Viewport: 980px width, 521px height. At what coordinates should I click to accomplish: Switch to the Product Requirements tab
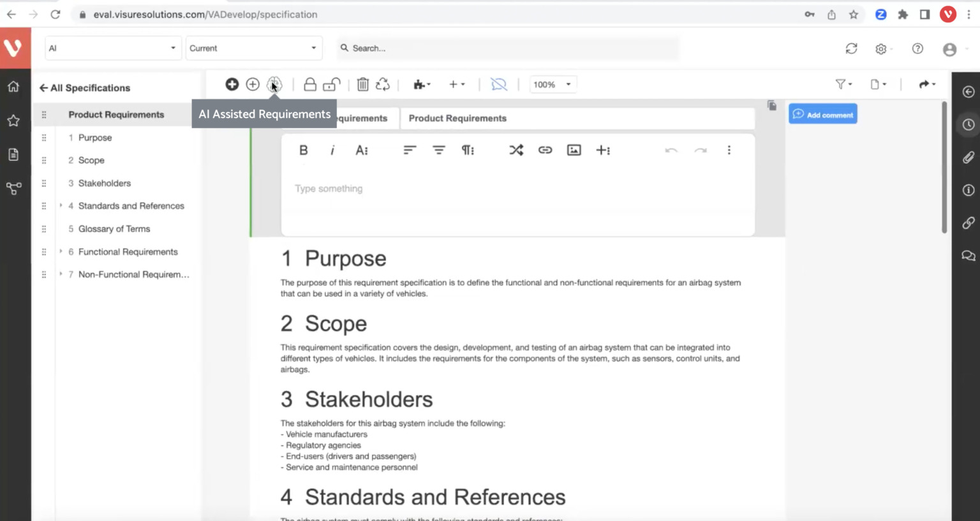tap(457, 118)
